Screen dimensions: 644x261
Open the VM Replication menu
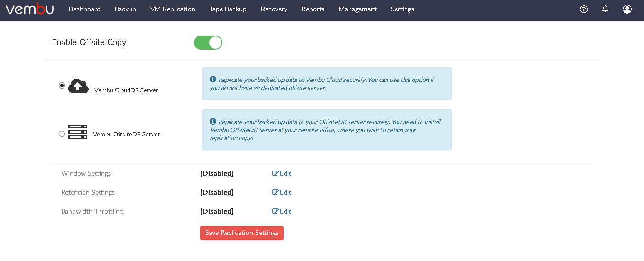(173, 9)
